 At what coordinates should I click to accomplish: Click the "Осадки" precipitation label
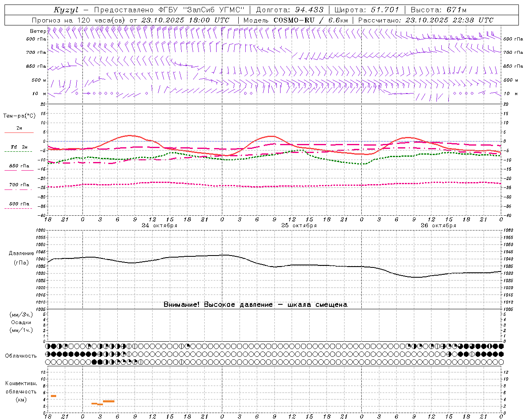[x=21, y=322]
